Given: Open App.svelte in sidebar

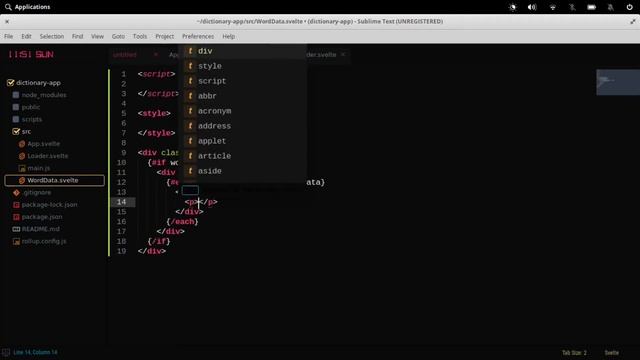Looking at the screenshot, I should (x=44, y=144).
